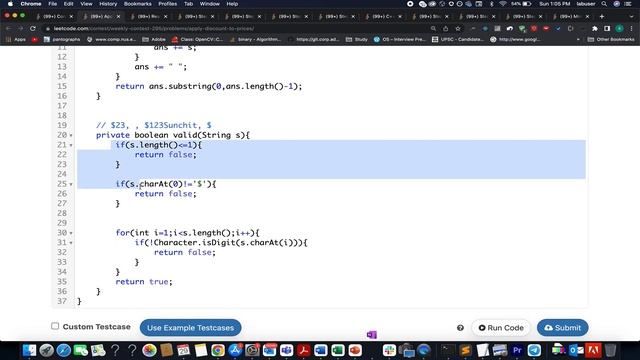640x360 pixels.
Task: Click the 'private boolean valid(String s){' line
Action: (173, 135)
